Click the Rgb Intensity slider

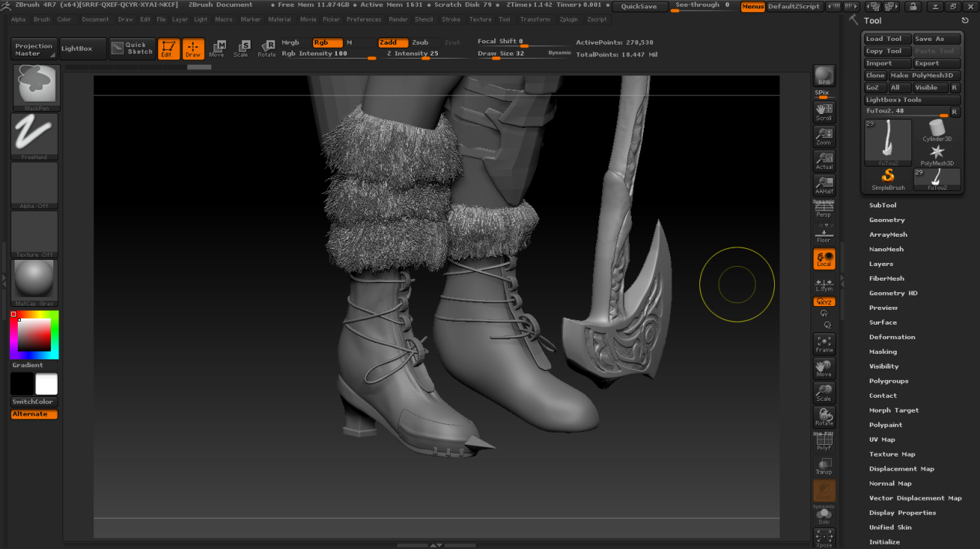coord(328,54)
